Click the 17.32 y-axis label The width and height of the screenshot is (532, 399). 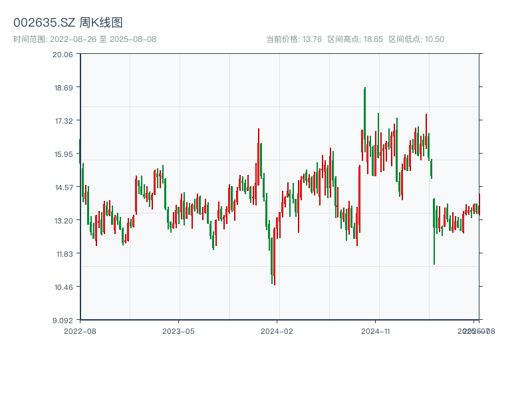click(x=64, y=121)
